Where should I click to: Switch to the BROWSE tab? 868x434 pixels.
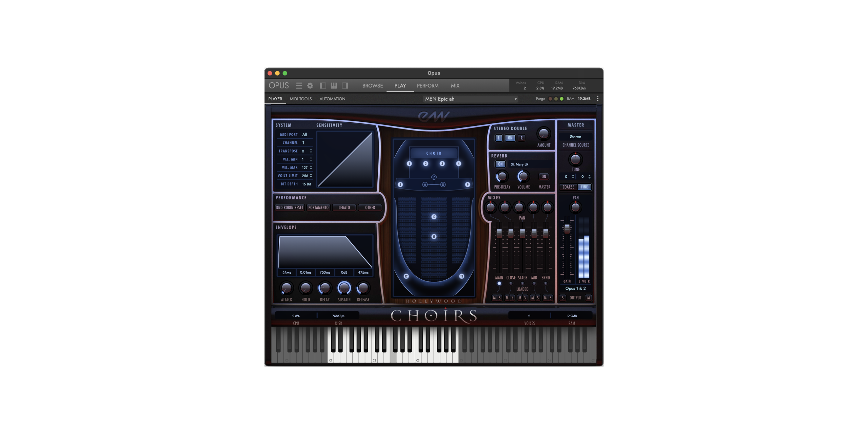tap(372, 86)
